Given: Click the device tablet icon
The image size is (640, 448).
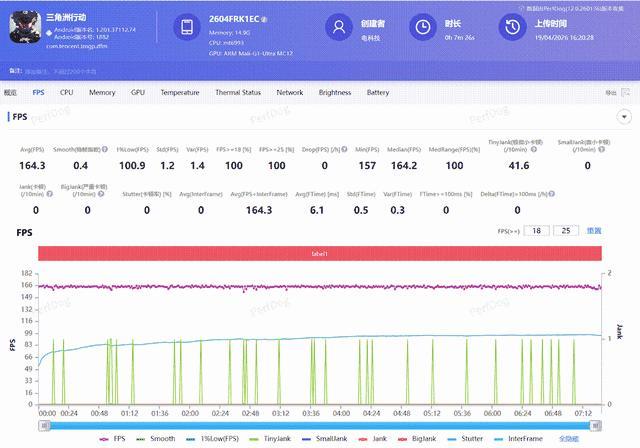Looking at the screenshot, I should tap(187, 27).
